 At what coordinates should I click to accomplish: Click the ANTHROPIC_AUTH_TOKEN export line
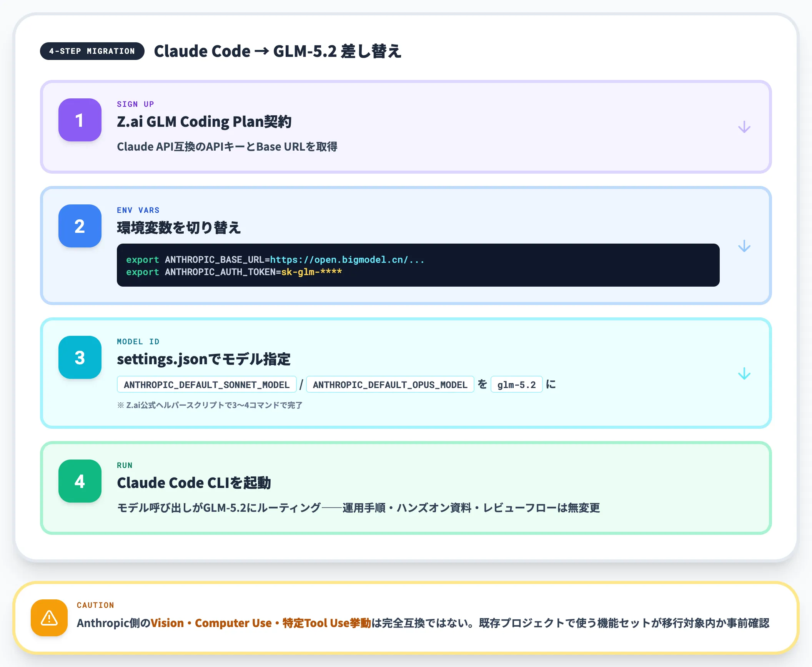point(234,272)
